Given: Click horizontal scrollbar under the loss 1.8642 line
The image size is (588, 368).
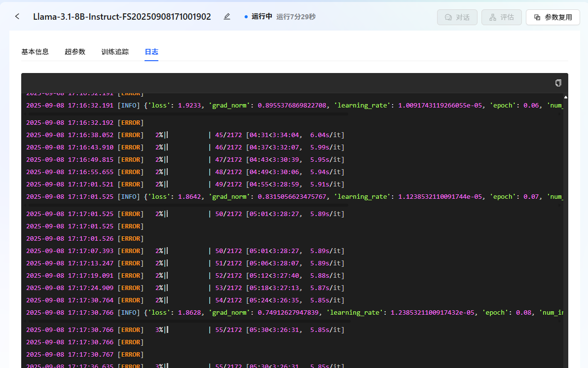Looking at the screenshot, I should pyautogui.click(x=187, y=205).
